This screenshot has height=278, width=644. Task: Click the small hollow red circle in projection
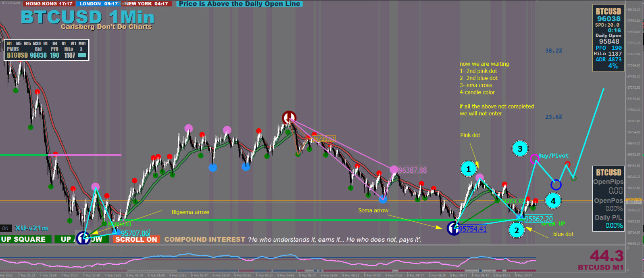click(x=567, y=164)
